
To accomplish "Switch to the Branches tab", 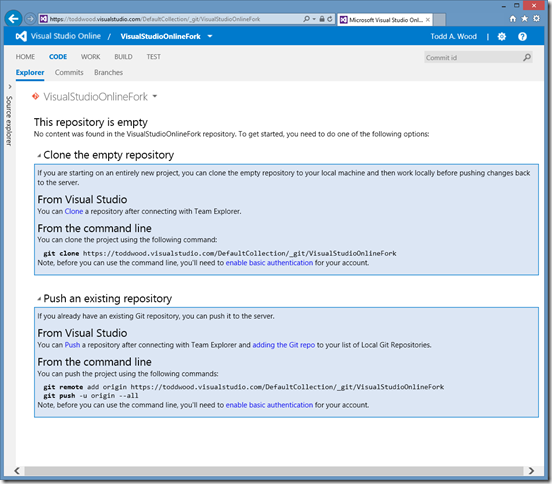I will 108,73.
